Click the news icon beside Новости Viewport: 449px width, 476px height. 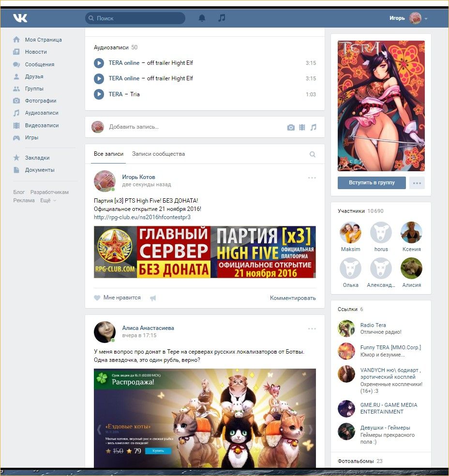coord(16,52)
